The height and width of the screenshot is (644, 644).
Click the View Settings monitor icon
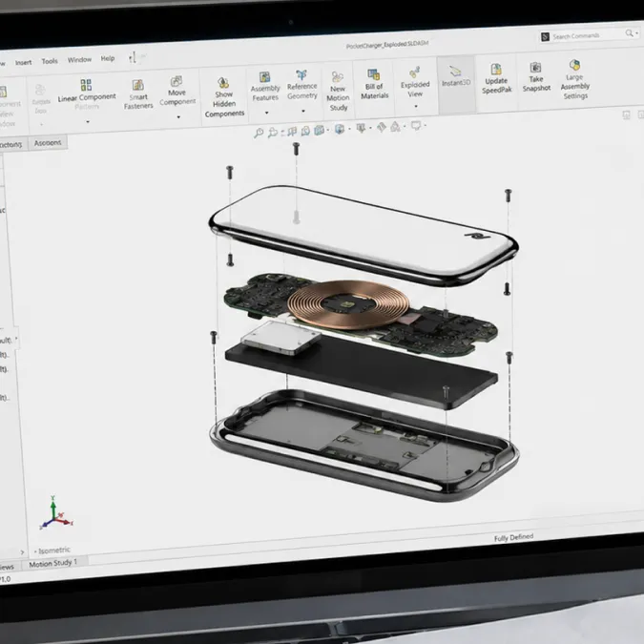click(416, 126)
